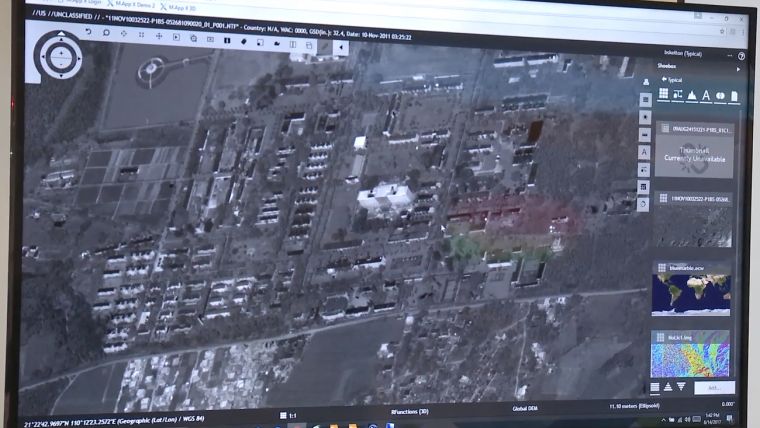Screen dimensions: 760x428
Task: Click the black pause-style bars icon
Action: pos(227,40)
